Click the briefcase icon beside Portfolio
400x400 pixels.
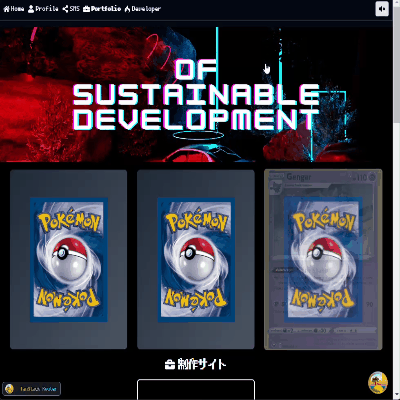[x=86, y=9]
